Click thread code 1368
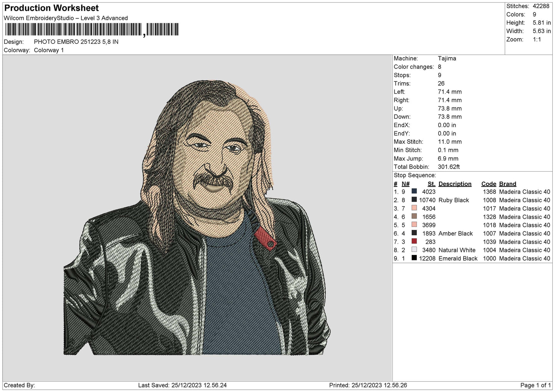 pos(489,192)
